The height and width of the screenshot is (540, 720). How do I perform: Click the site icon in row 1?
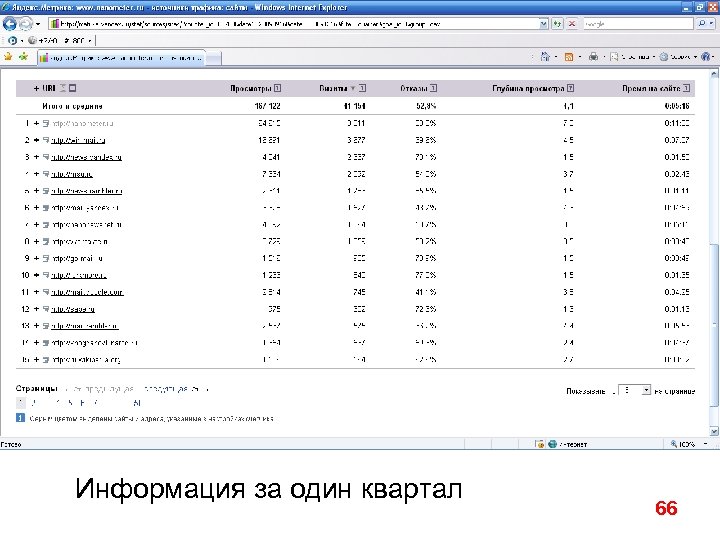click(46, 124)
